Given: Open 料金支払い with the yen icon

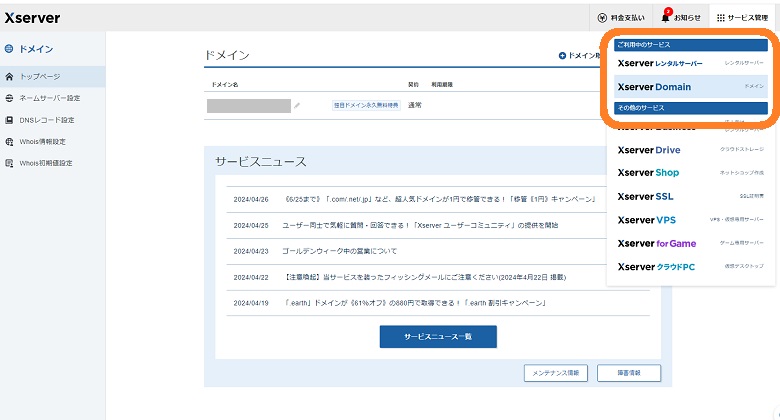Looking at the screenshot, I should [x=621, y=18].
